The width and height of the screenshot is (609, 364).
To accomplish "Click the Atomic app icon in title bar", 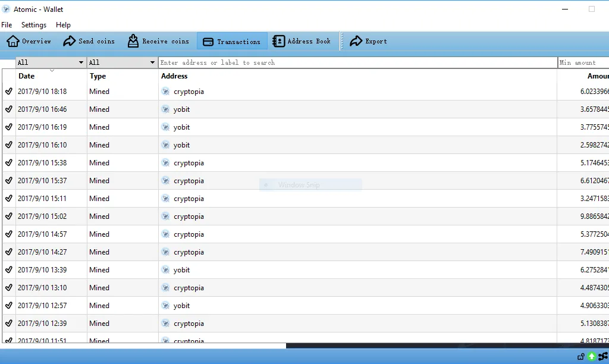I will (6, 9).
